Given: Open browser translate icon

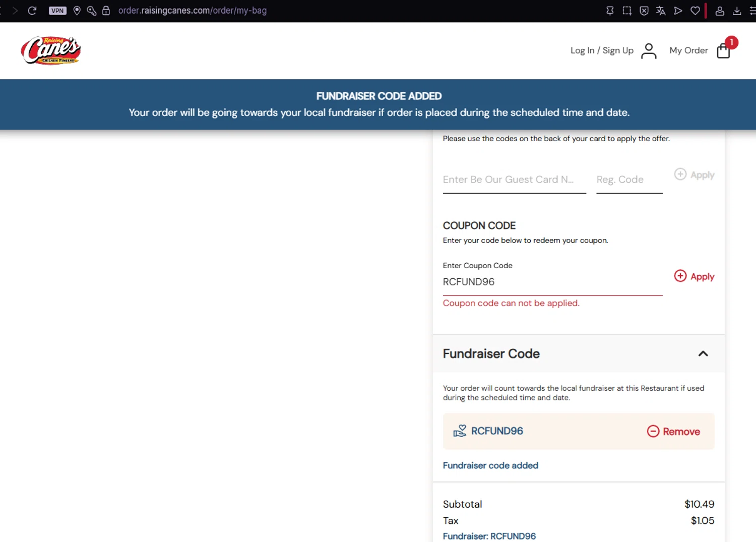Looking at the screenshot, I should [661, 11].
